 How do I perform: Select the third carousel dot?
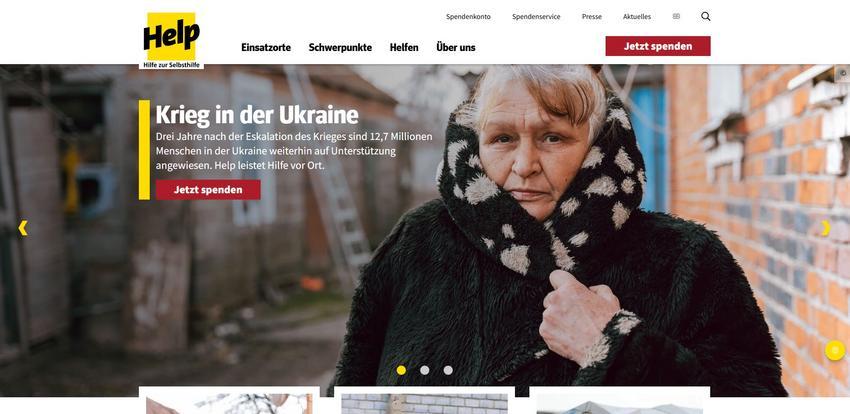tap(448, 370)
